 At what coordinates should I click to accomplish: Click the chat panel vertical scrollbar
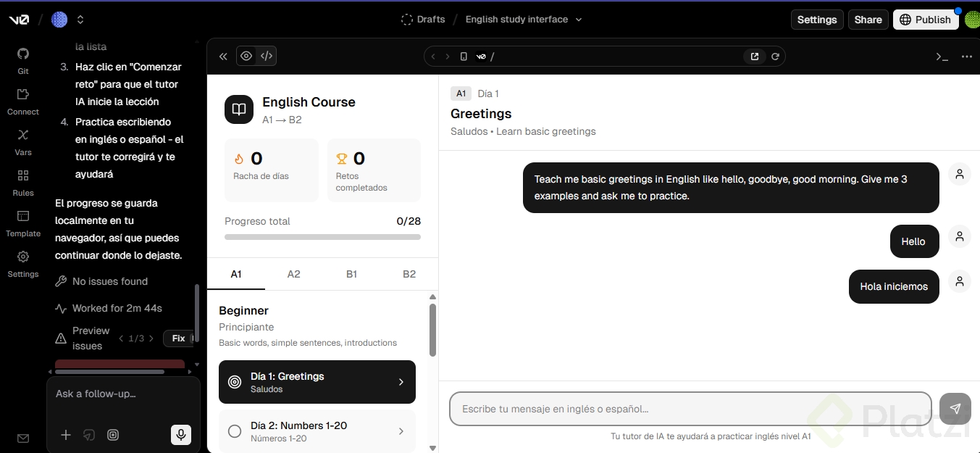point(197,313)
